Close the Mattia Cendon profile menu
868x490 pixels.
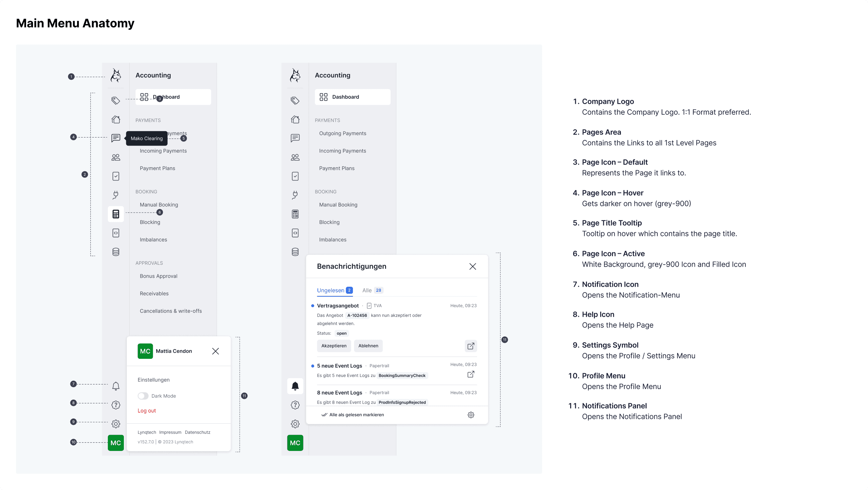point(215,351)
